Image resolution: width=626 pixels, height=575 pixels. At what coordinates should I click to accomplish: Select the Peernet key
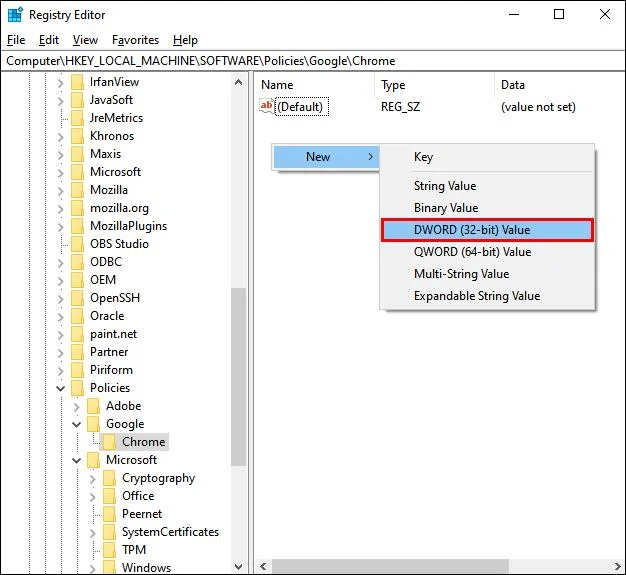142,514
